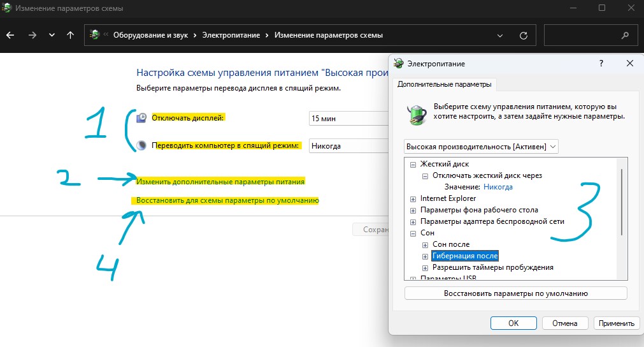This screenshot has height=347, width=644.
Task: Click Восстановить параметры по умолчанию button
Action: pos(515,293)
